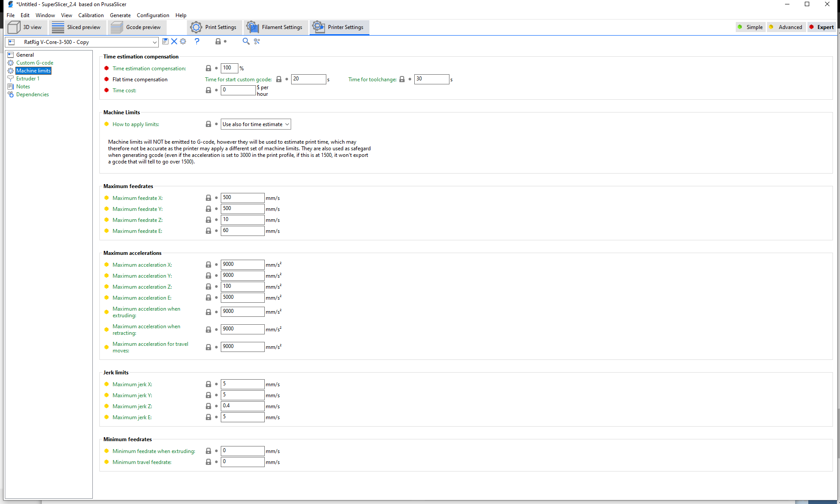Click lock icon for Minimum travel feedrate
This screenshot has width=840, height=504.
click(208, 462)
